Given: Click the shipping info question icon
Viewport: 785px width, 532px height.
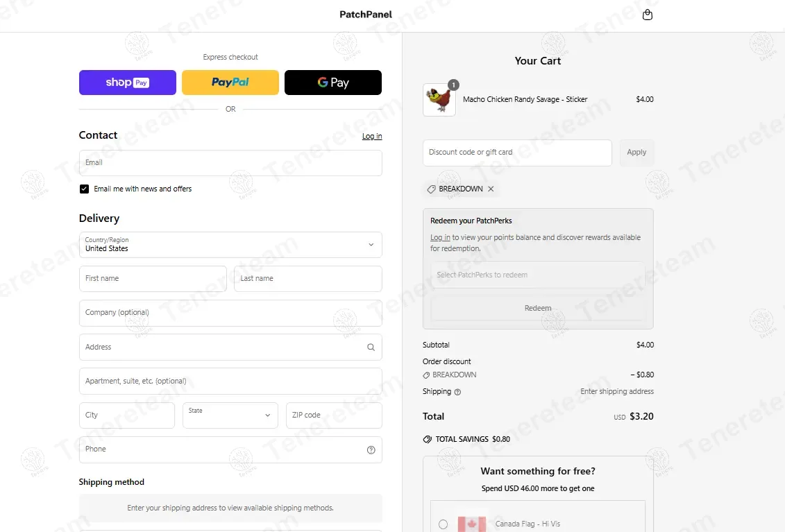Looking at the screenshot, I should click(457, 392).
